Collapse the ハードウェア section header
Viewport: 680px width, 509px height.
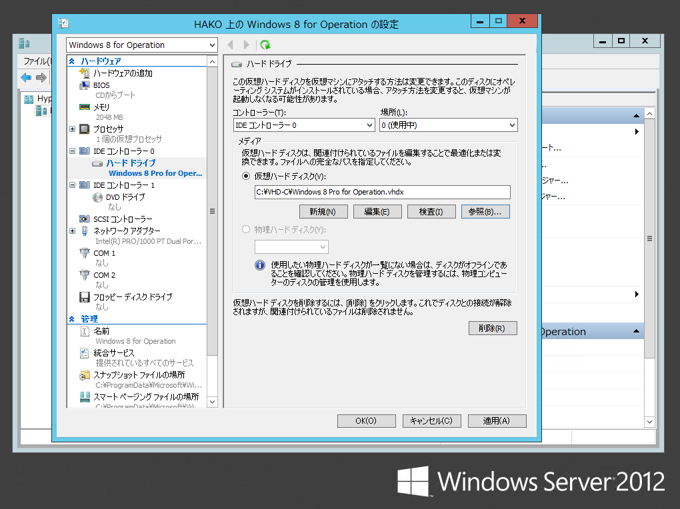(72, 61)
